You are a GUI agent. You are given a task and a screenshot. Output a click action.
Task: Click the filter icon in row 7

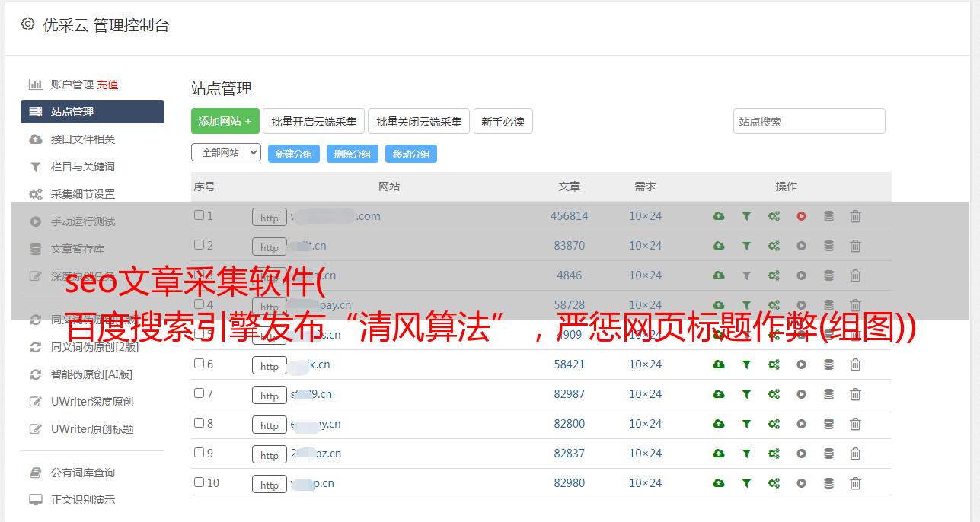click(746, 394)
